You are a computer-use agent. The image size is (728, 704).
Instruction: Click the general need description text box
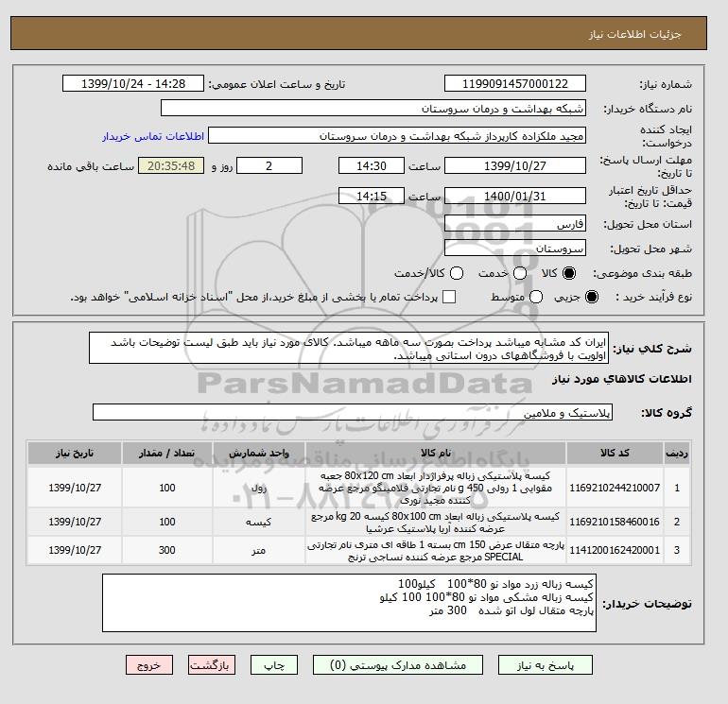[x=349, y=348]
